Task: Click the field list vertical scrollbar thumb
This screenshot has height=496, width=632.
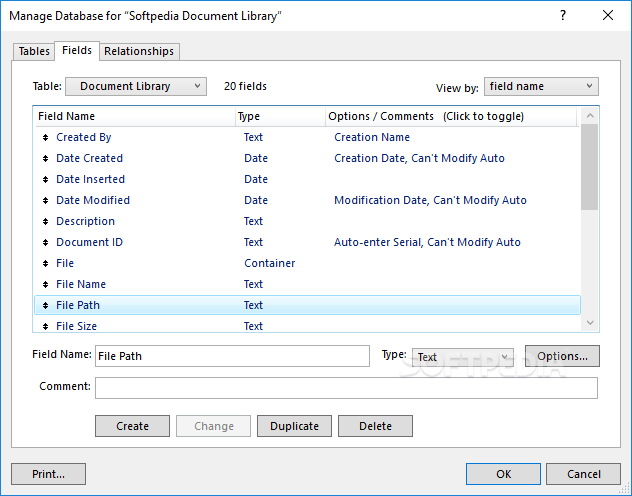Action: coord(590,167)
